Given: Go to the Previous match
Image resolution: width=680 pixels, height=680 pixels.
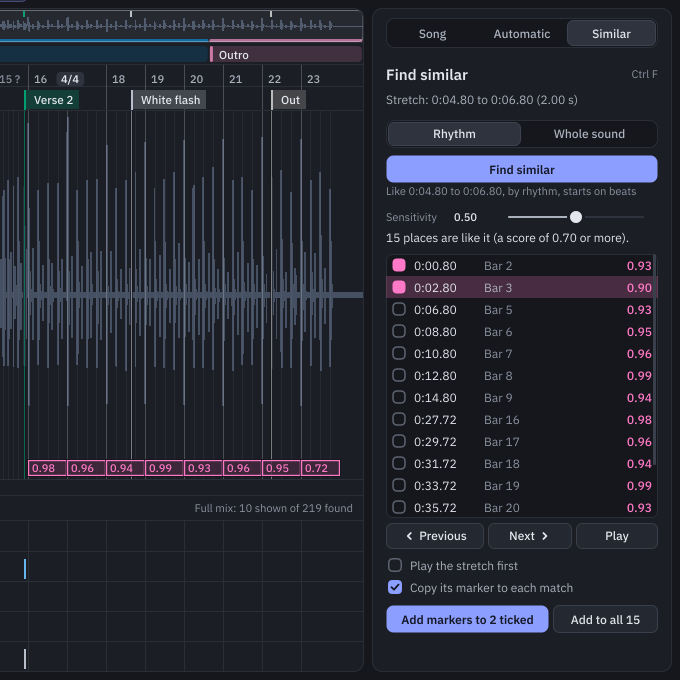Looking at the screenshot, I should tap(435, 536).
